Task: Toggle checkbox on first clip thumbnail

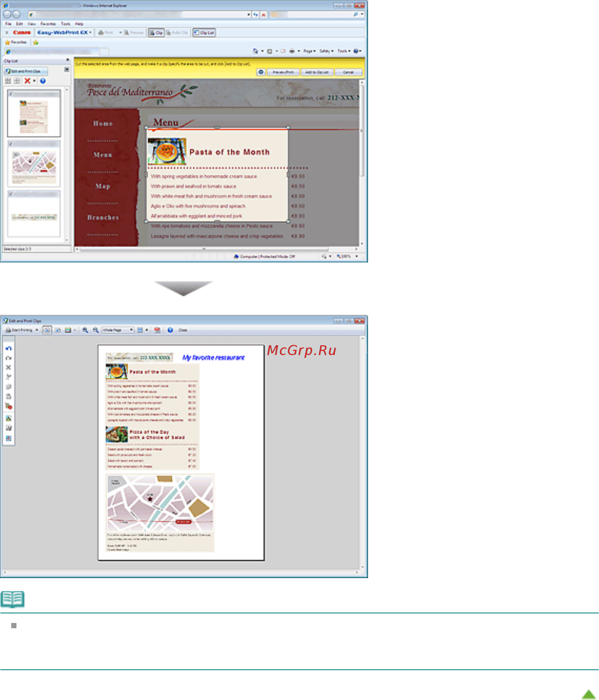Action: coord(11,93)
